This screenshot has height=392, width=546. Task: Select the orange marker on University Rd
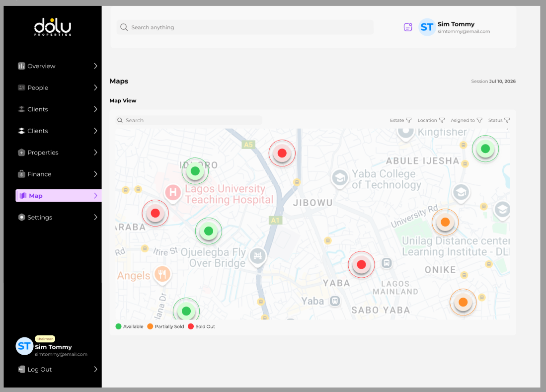[445, 222]
